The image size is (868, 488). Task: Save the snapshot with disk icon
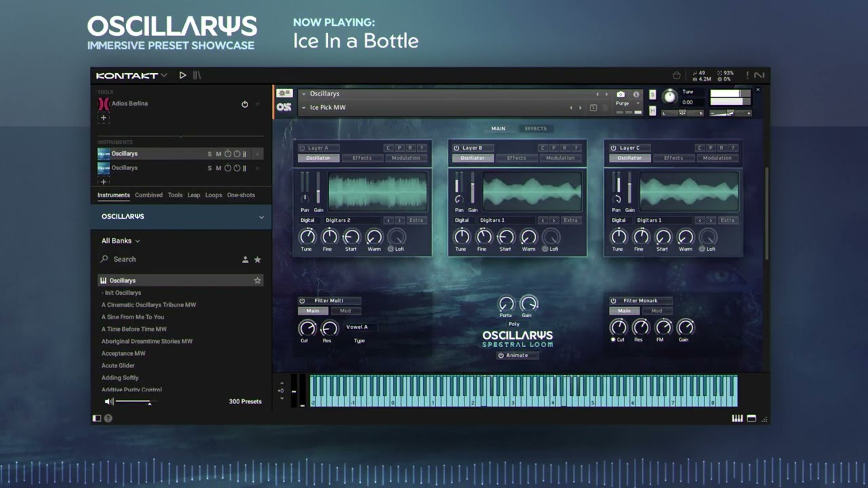click(x=593, y=108)
